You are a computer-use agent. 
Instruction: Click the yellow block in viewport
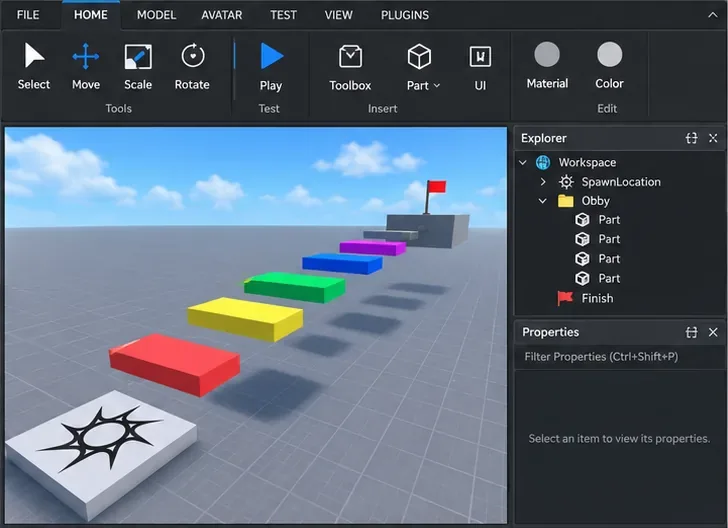(245, 318)
